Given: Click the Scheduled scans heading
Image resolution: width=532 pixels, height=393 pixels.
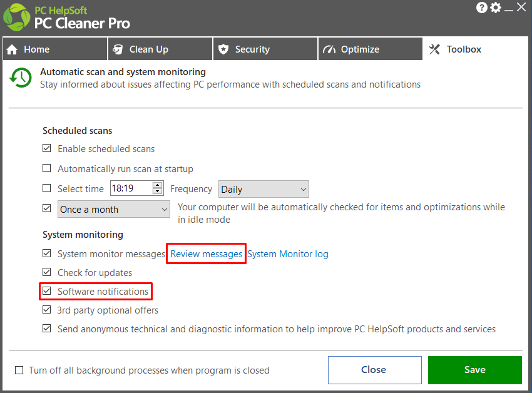Looking at the screenshot, I should click(78, 131).
